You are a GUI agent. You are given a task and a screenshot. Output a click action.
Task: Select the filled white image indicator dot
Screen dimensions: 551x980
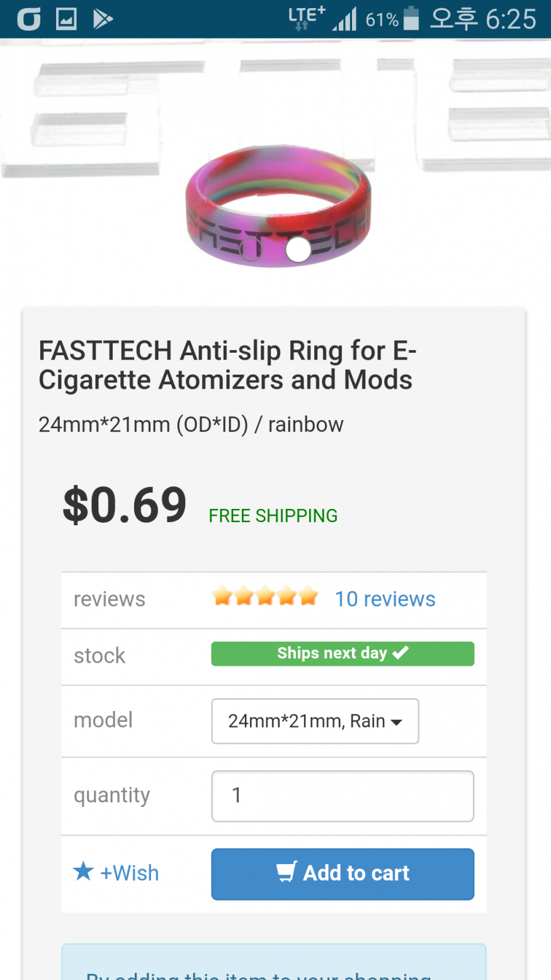298,249
